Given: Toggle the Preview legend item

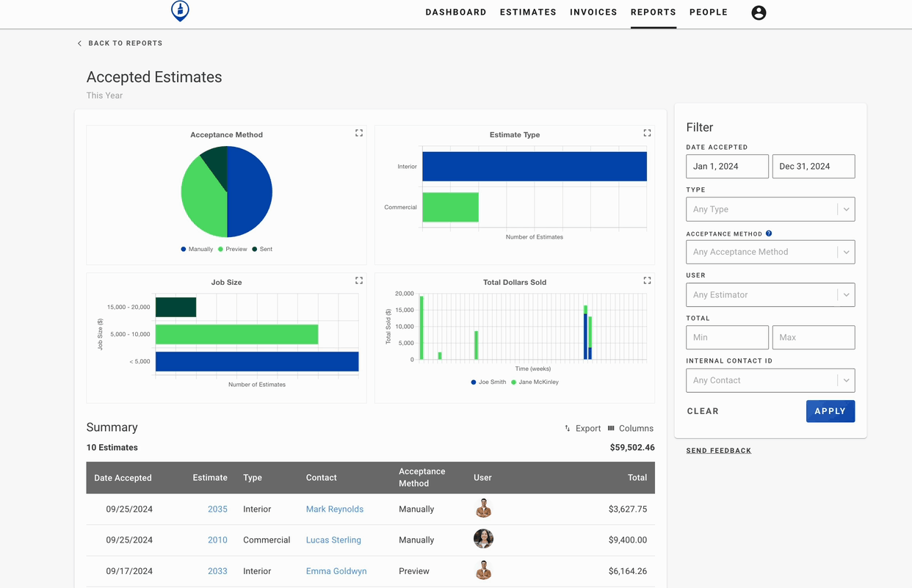Looking at the screenshot, I should click(x=232, y=249).
